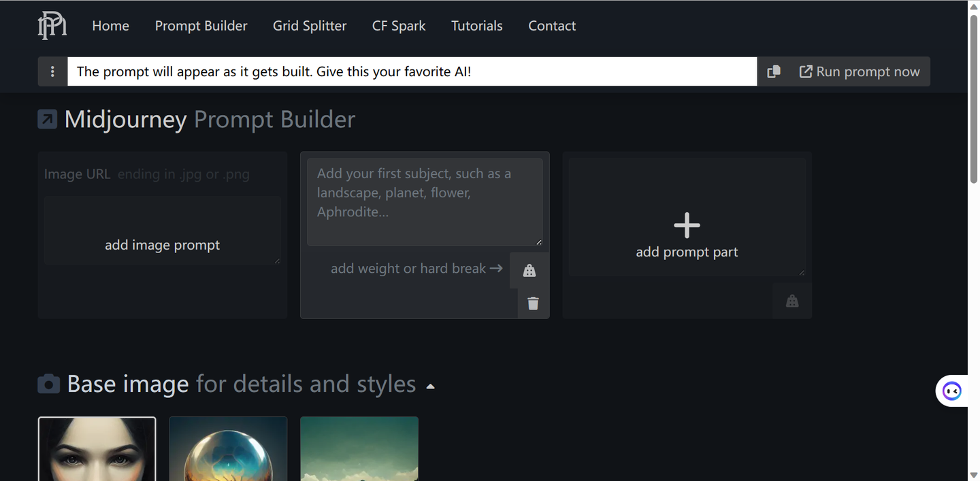Image resolution: width=980 pixels, height=481 pixels.
Task: Delete the first subject with the trash icon
Action: 534,303
